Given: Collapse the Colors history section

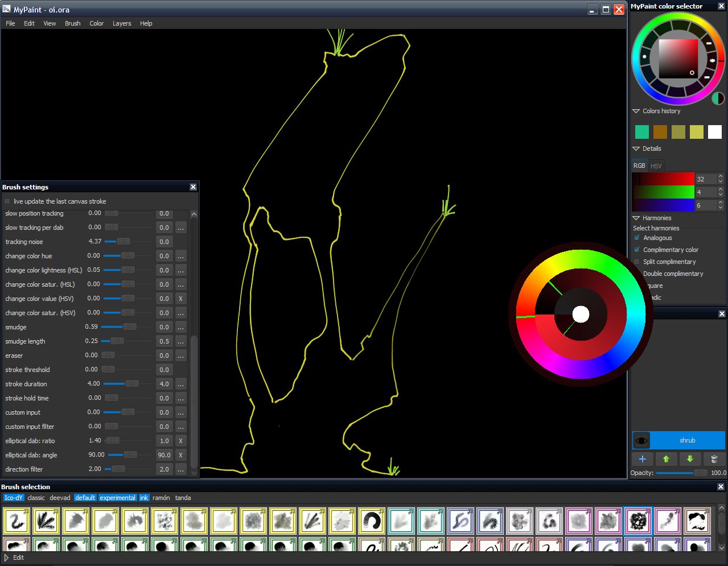Looking at the screenshot, I should coord(636,111).
